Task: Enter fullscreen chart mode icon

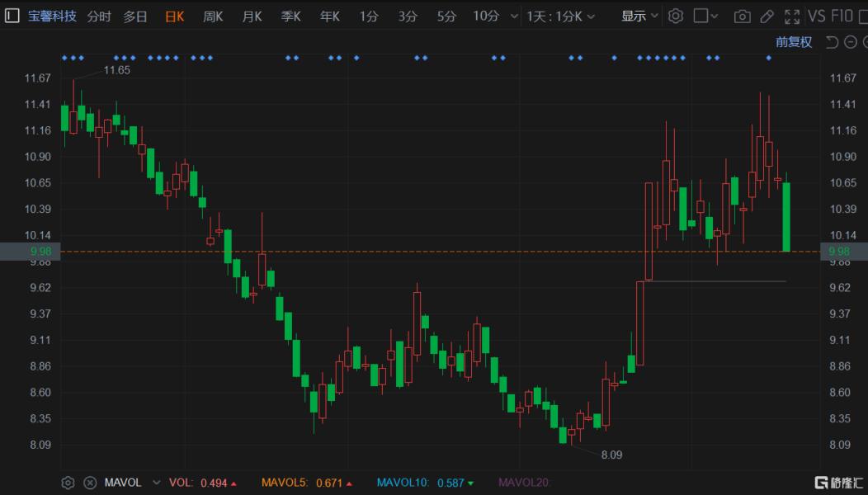Action: 792,16
